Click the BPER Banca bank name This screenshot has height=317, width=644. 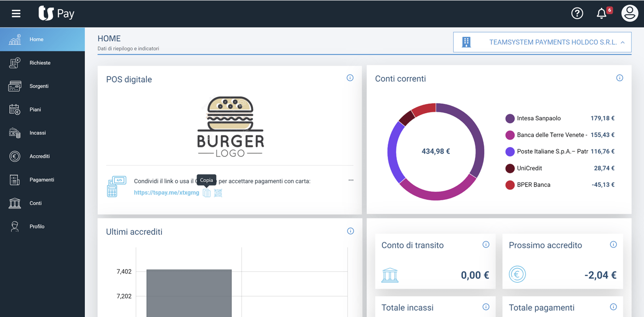pos(534,185)
